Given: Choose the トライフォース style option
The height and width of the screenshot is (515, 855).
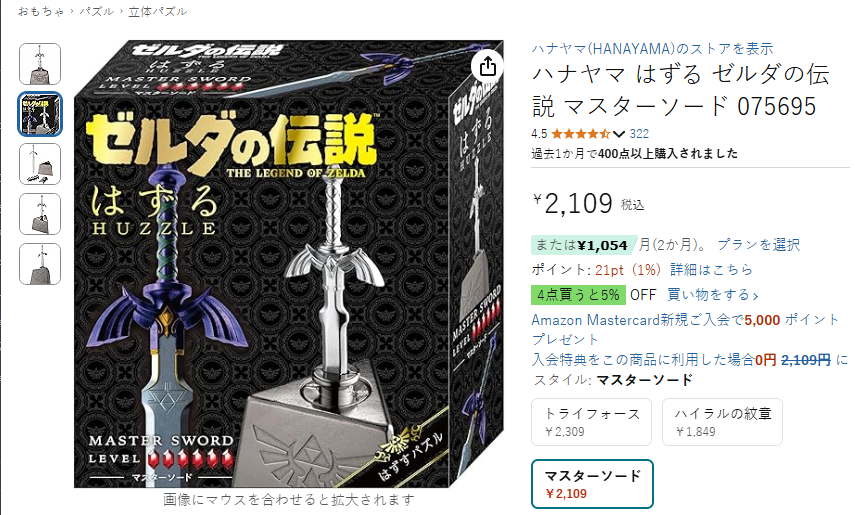Looking at the screenshot, I should tap(592, 422).
